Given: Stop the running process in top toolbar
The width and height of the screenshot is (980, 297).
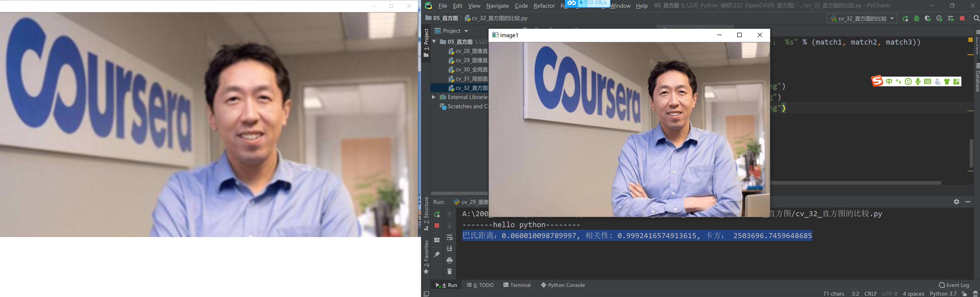Looking at the screenshot, I should coord(962,18).
